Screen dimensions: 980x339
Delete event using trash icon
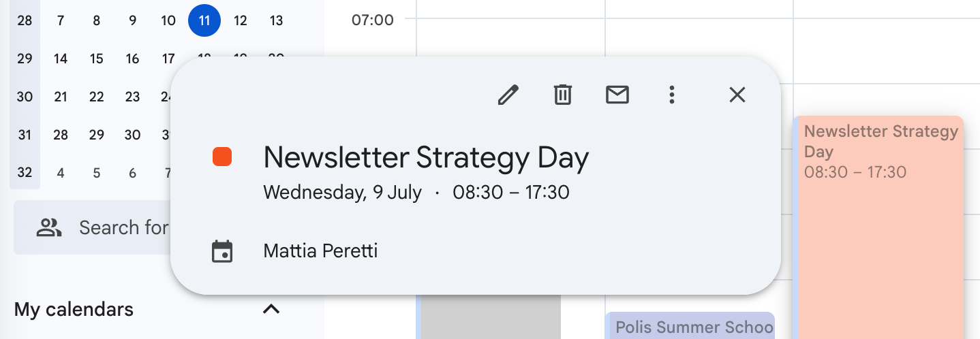click(x=562, y=95)
